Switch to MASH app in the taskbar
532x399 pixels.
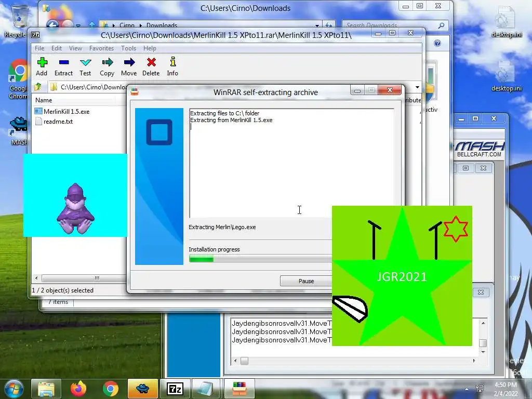[142, 389]
